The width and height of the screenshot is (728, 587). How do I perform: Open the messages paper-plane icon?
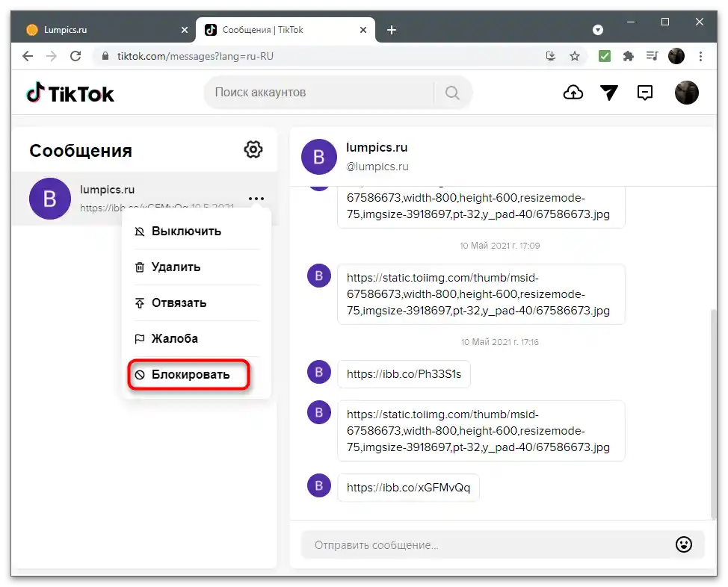point(608,93)
